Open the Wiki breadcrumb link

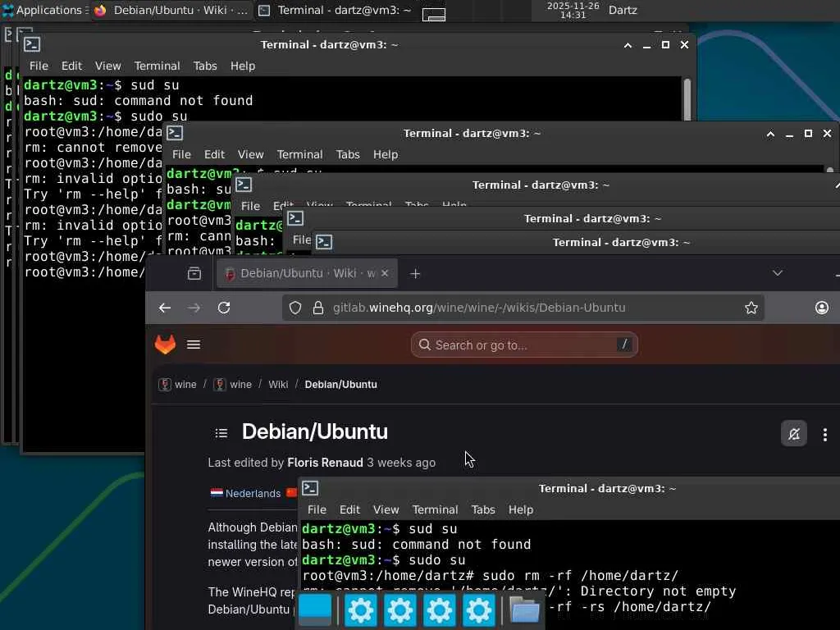tap(278, 385)
